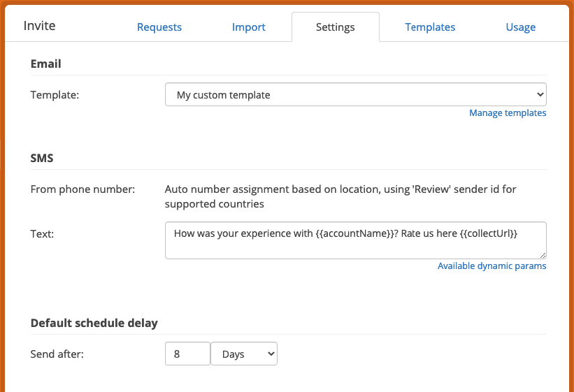Click the SMS textarea resize handle
574x392 pixels.
coord(543,255)
